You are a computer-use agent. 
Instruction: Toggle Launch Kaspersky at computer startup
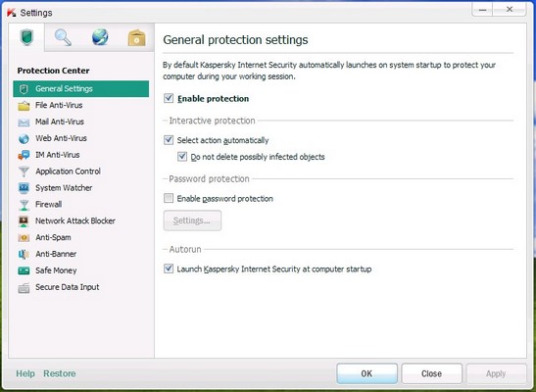(x=169, y=269)
